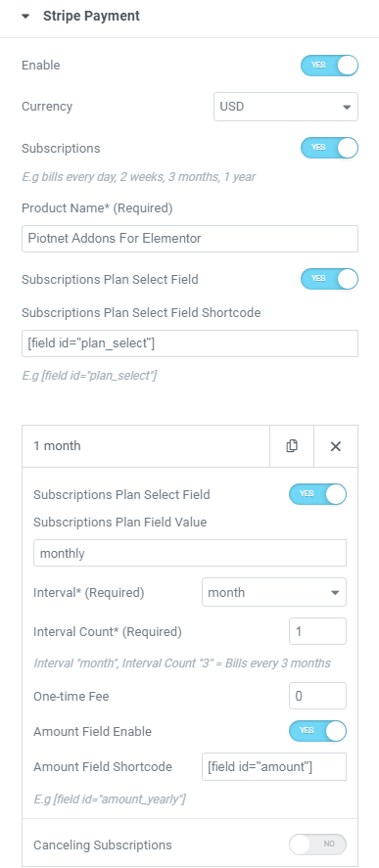Image resolution: width=379 pixels, height=868 pixels.
Task: Open the Currency USD dropdown
Action: coord(286,107)
